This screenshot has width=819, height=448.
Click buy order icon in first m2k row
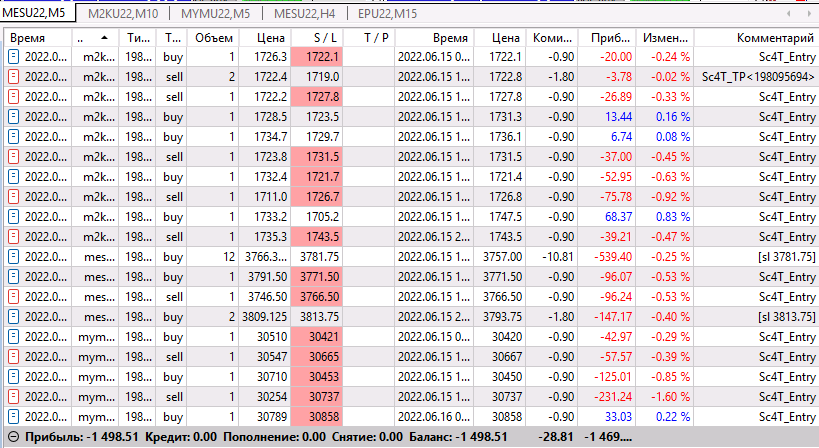coord(14,56)
